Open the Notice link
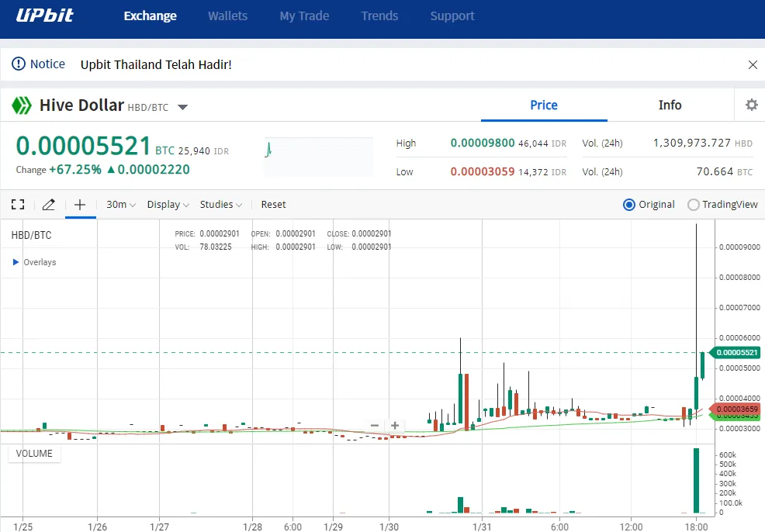Viewport: 765px width, 532px height. point(47,64)
